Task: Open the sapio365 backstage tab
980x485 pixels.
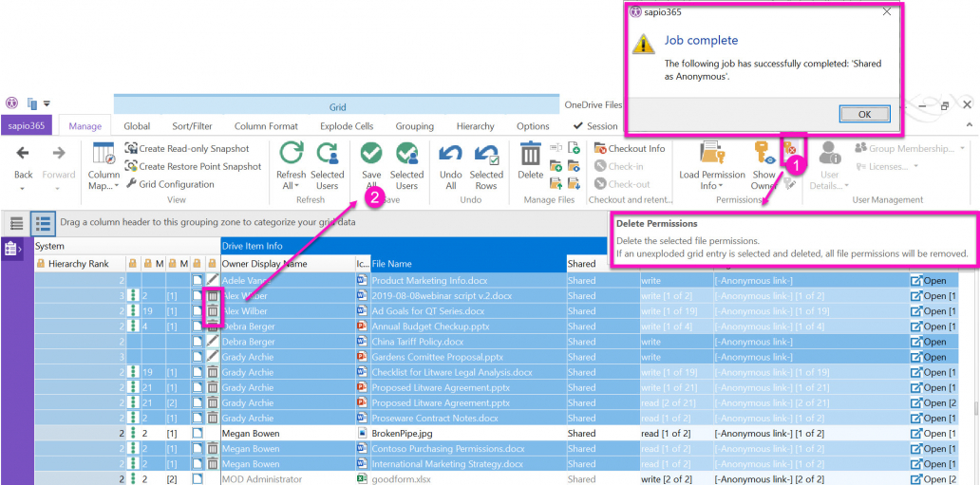Action: click(27, 125)
